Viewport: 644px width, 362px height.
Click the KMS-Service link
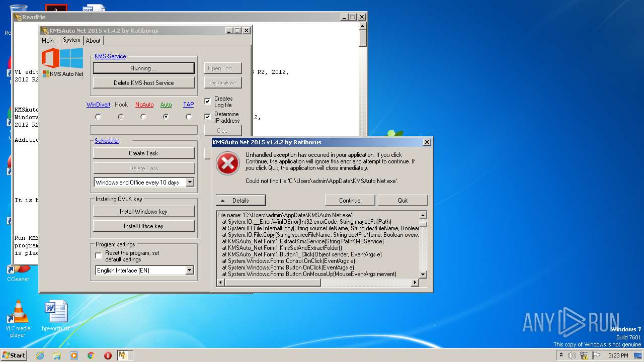pos(110,56)
